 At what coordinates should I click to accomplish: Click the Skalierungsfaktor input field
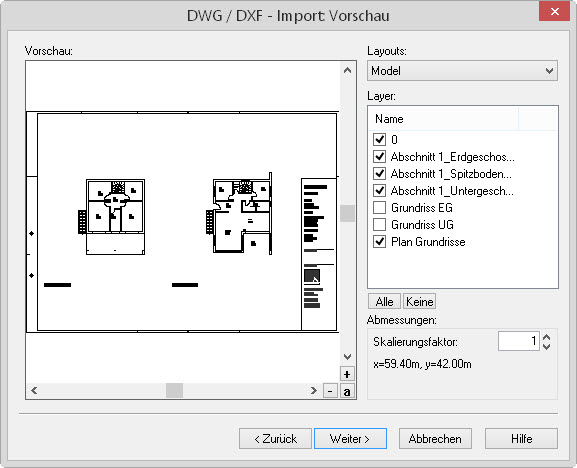(519, 341)
